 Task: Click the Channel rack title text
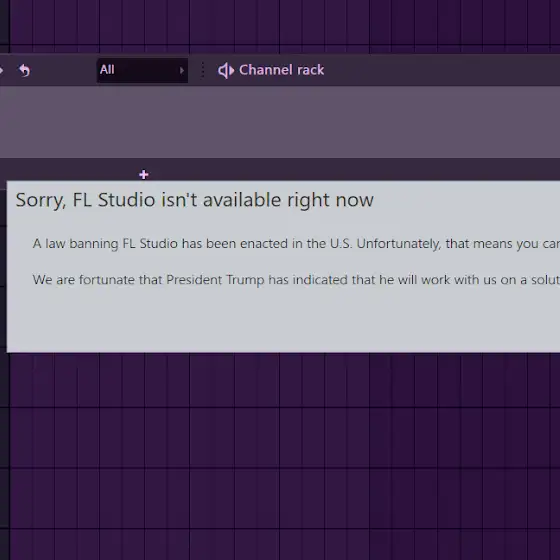pos(282,70)
